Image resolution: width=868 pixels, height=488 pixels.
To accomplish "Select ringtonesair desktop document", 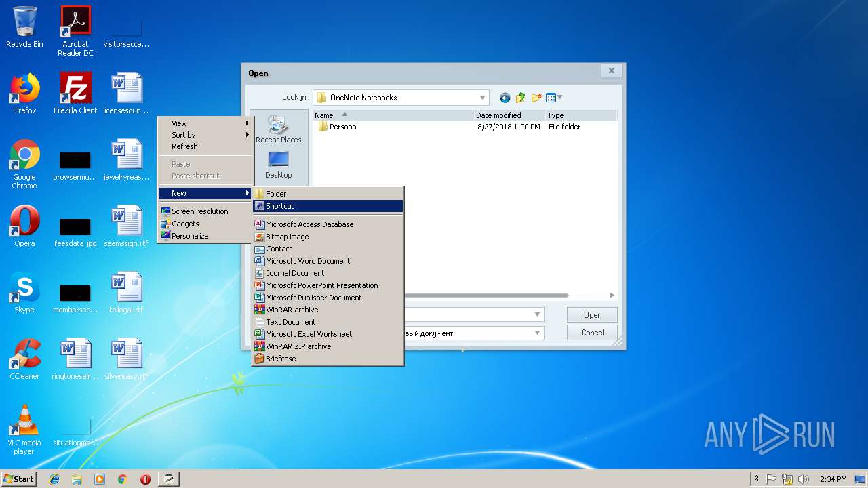I will (x=75, y=359).
